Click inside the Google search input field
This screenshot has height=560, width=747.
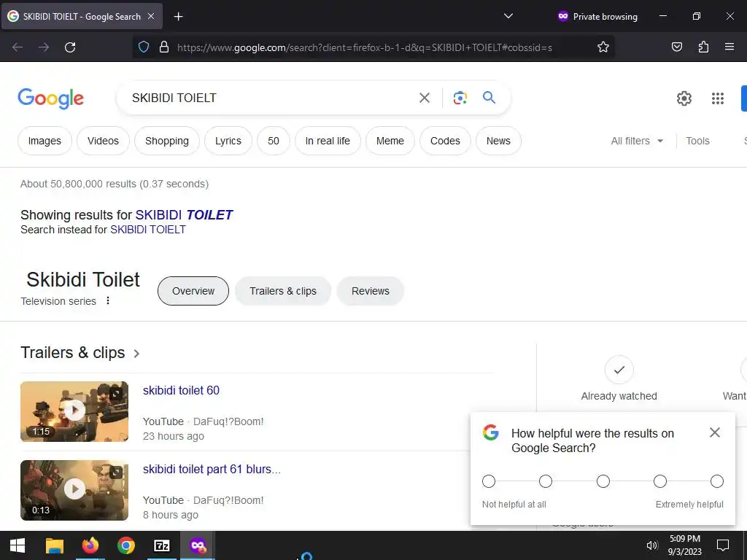point(269,98)
